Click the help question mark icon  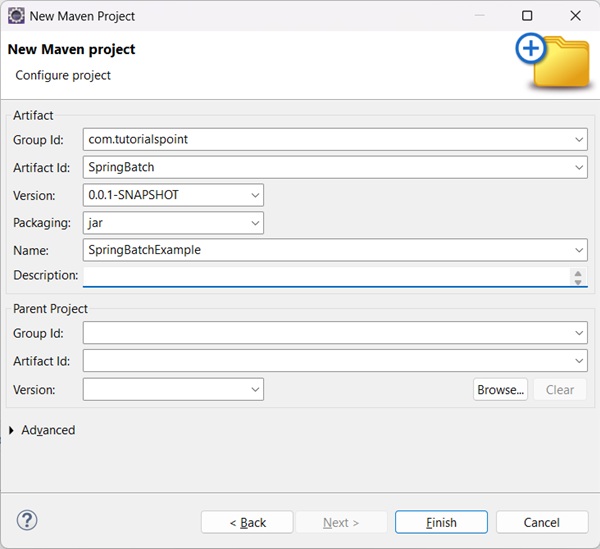point(27,520)
